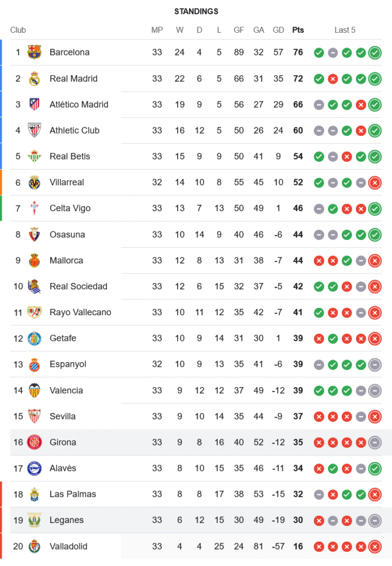Viewport: 392px width, 566px height.
Task: Select the Leganes table row
Action: (x=198, y=520)
